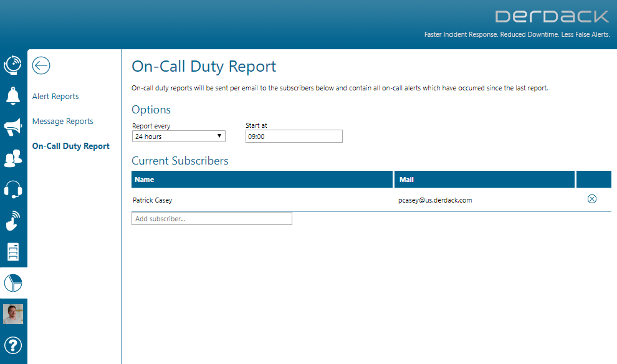617x364 pixels.
Task: Click the Name column header
Action: pos(262,180)
